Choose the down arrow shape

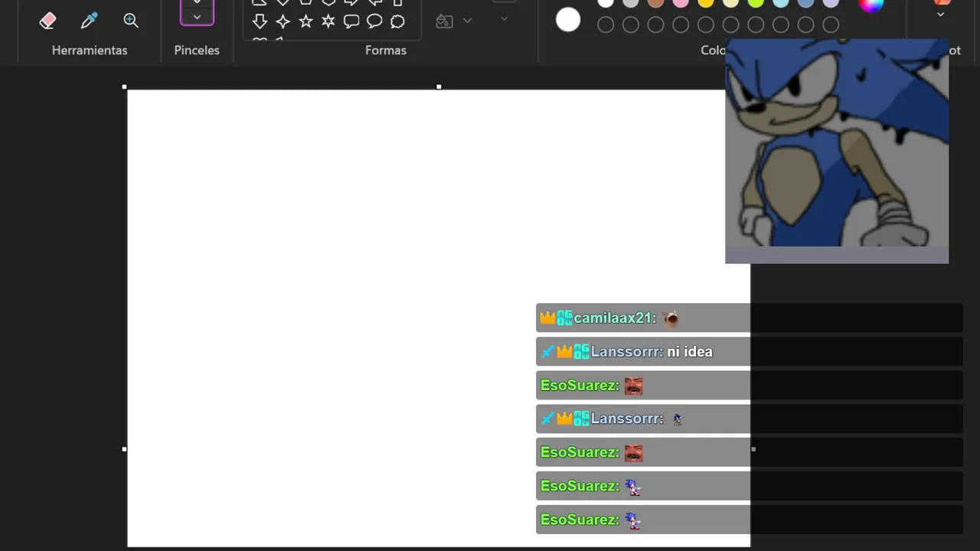pos(260,21)
